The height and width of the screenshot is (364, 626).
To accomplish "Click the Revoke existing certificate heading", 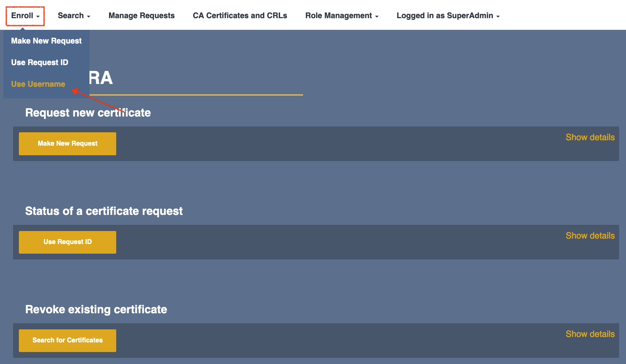I will [x=96, y=310].
